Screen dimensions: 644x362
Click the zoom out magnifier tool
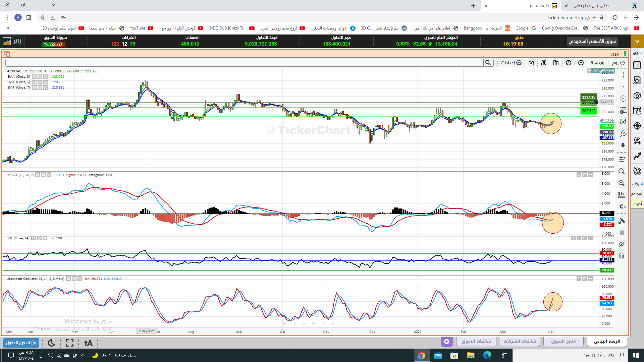pos(622,183)
